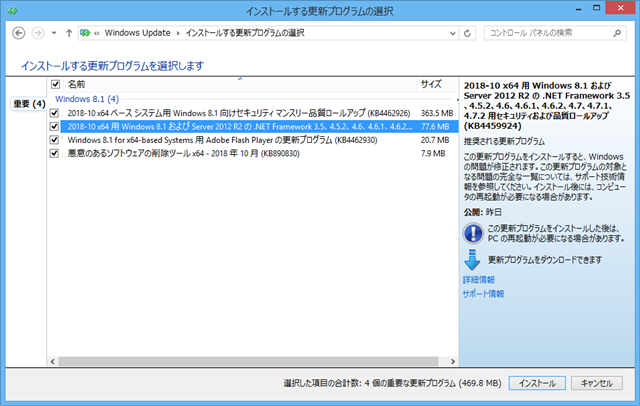Click the window title bar icon
Viewport: 640px width, 406px height.
click(12, 11)
